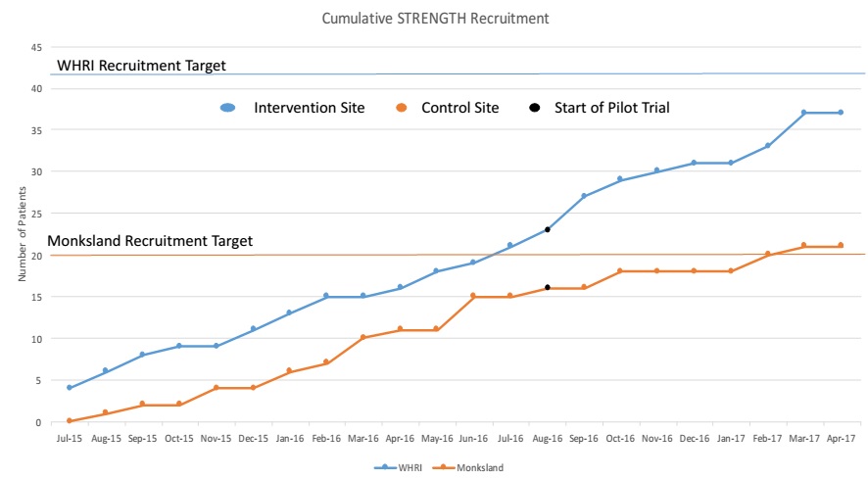Click the Monksland Recruitment Target label
Screen dimensions: 868x480
click(x=150, y=241)
